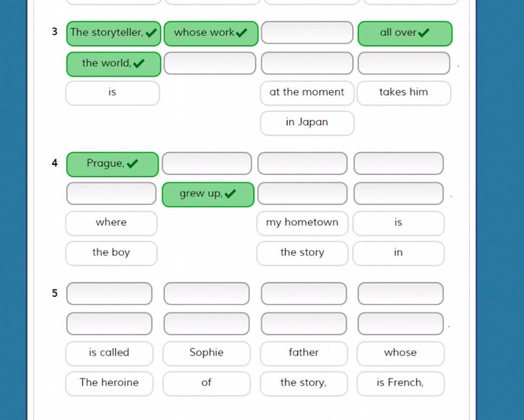Screen dimensions: 524x420
Task: Choose the "my hometown" word tile
Action: point(302,223)
